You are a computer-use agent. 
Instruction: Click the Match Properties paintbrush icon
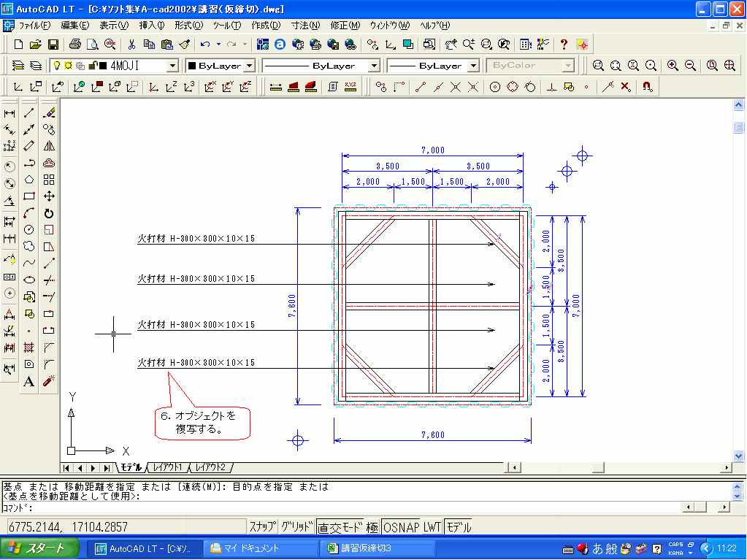(x=185, y=45)
